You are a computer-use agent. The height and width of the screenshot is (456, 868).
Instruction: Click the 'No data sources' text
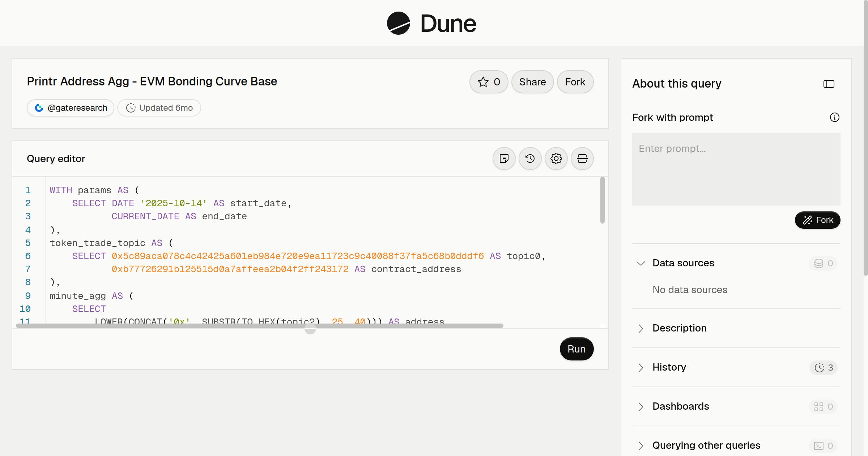tap(690, 290)
